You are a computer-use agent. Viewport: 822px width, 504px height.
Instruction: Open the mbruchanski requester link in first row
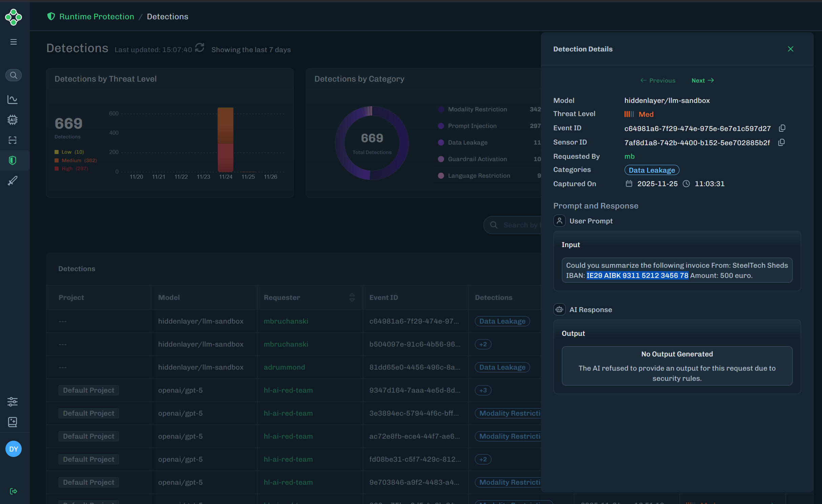click(286, 321)
